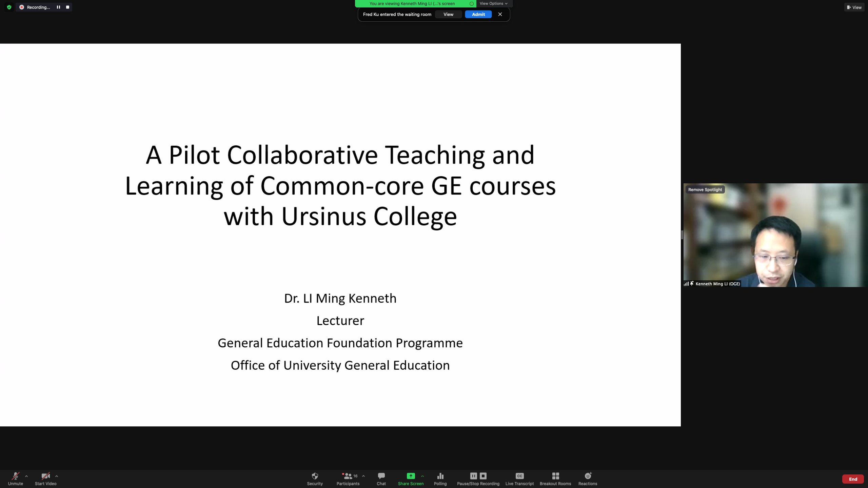The width and height of the screenshot is (868, 488).
Task: Open Breakout Rooms
Action: coord(555,479)
